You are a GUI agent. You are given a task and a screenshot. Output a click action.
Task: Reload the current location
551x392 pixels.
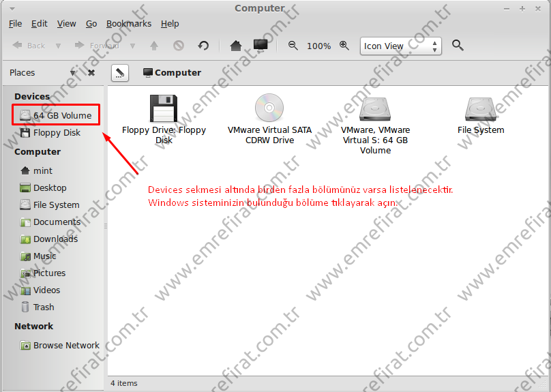[203, 46]
